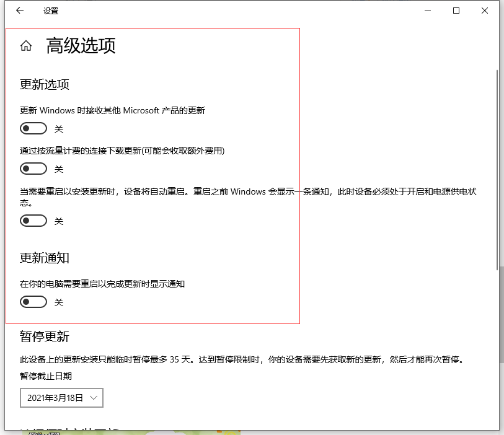
Task: Click 关 label beside metered connection toggle
Action: point(59,169)
